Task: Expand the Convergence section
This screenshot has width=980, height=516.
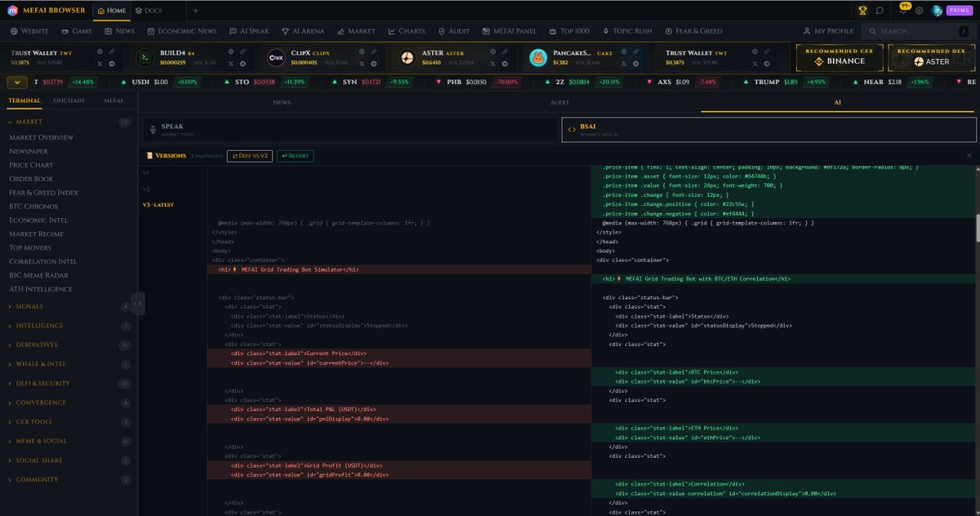Action: tap(69, 403)
